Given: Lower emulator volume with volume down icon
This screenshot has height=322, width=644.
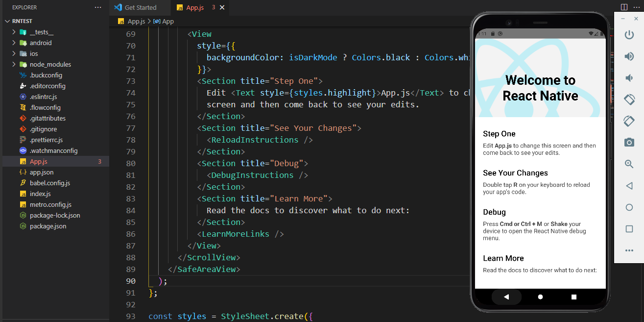Looking at the screenshot, I should coord(629,78).
